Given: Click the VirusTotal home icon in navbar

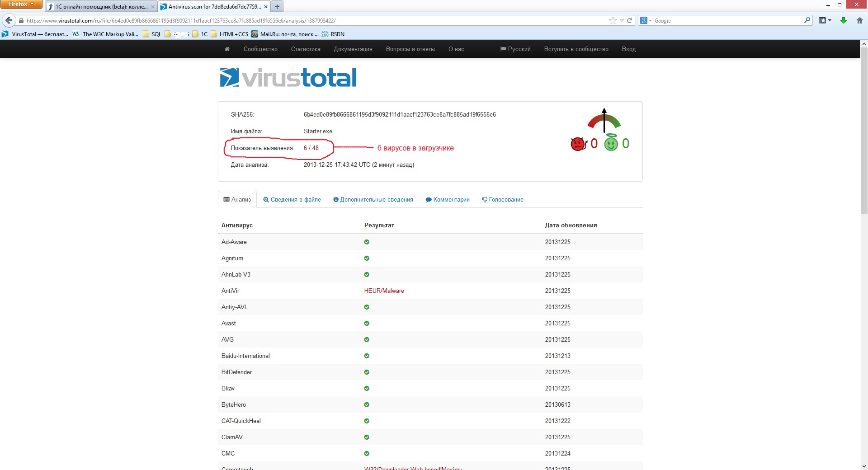Looking at the screenshot, I should pos(227,49).
